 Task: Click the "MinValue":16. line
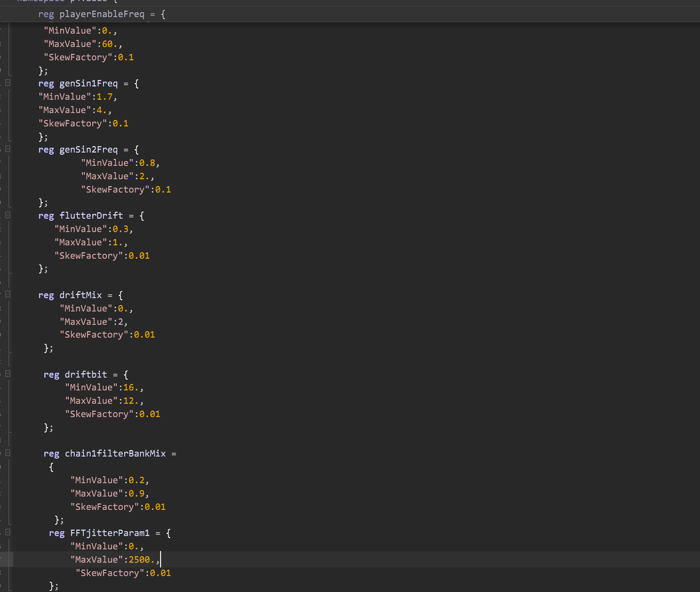tap(105, 387)
